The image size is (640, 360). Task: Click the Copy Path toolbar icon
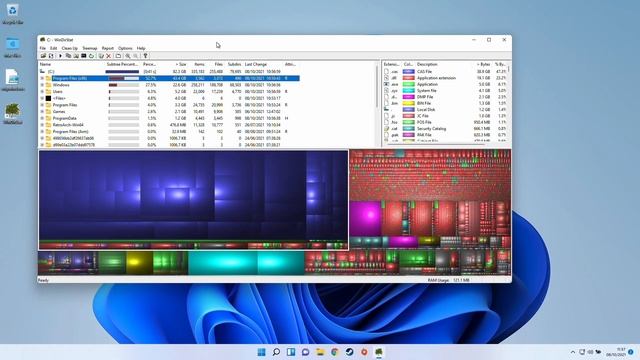point(68,56)
